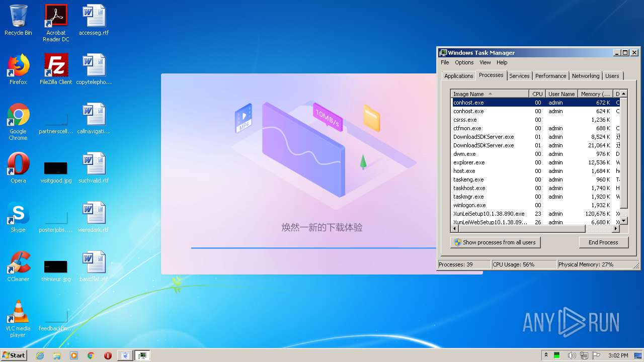Launch VLC media player shortcut
Viewport: 644px width, 362px height.
point(18,319)
